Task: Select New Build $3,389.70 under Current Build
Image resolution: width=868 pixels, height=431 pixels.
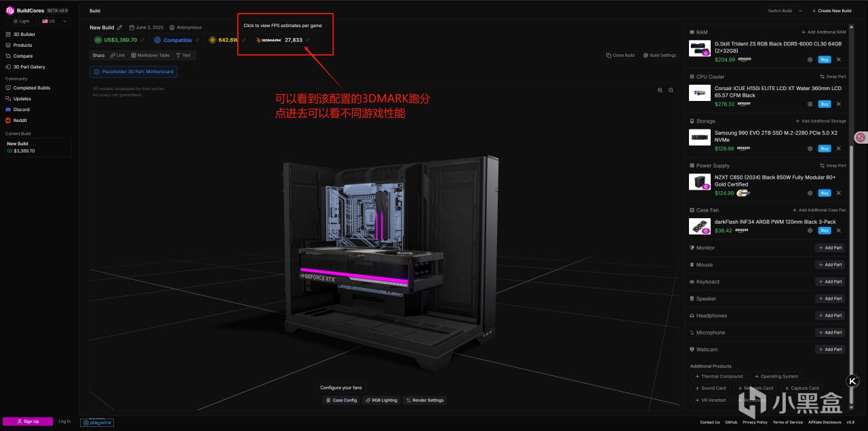Action: (x=37, y=147)
